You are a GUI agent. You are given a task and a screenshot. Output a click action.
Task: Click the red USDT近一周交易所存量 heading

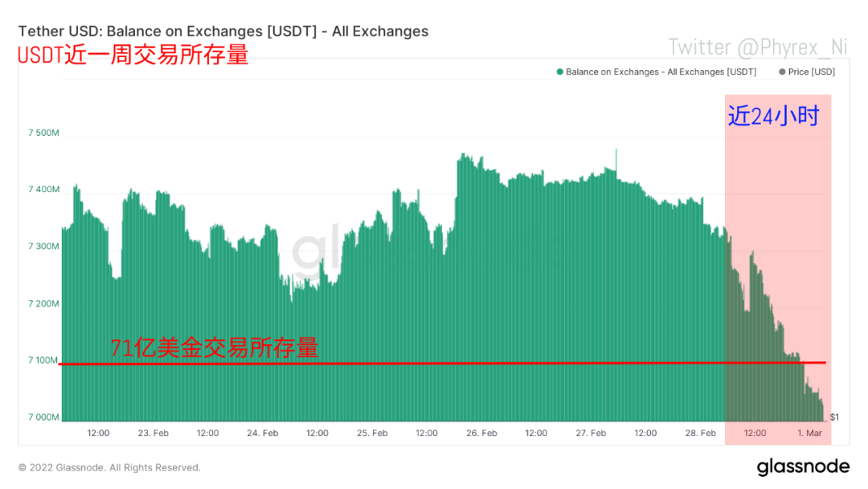tap(133, 55)
